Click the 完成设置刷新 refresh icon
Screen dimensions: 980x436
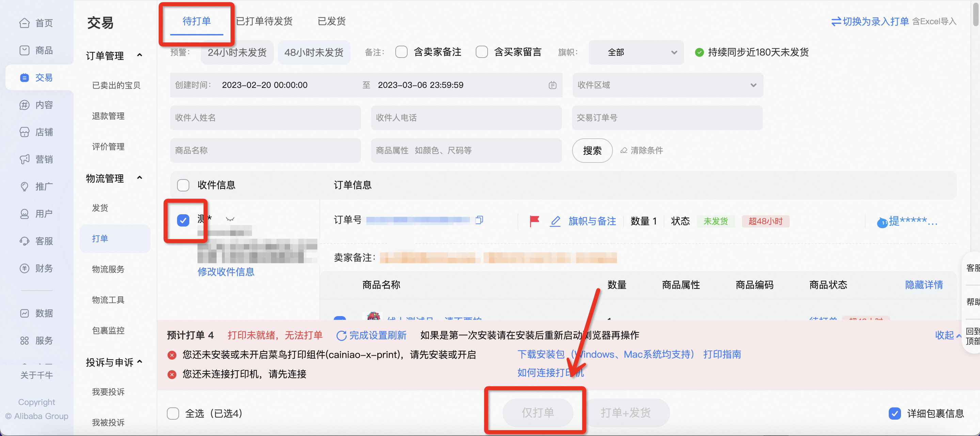tap(341, 335)
